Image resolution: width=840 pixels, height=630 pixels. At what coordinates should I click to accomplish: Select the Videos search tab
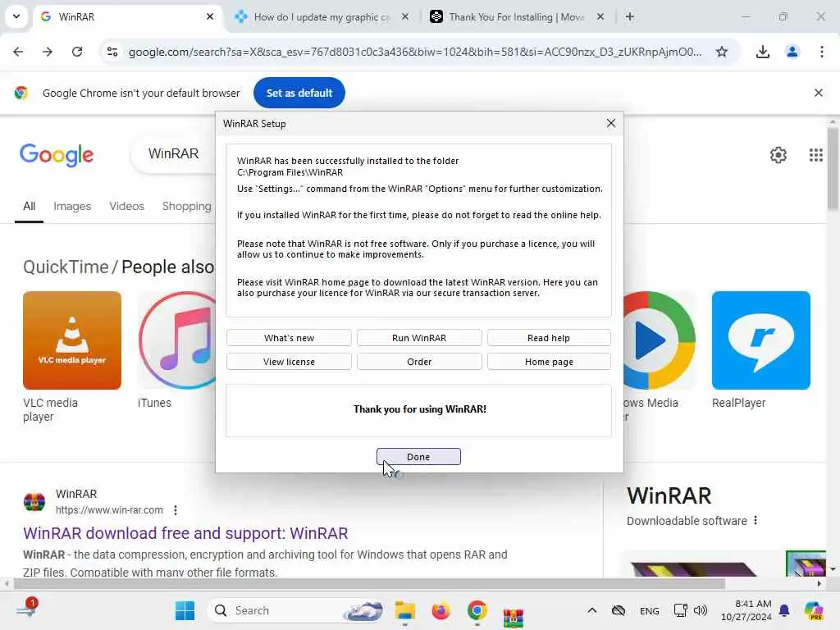coord(126,206)
